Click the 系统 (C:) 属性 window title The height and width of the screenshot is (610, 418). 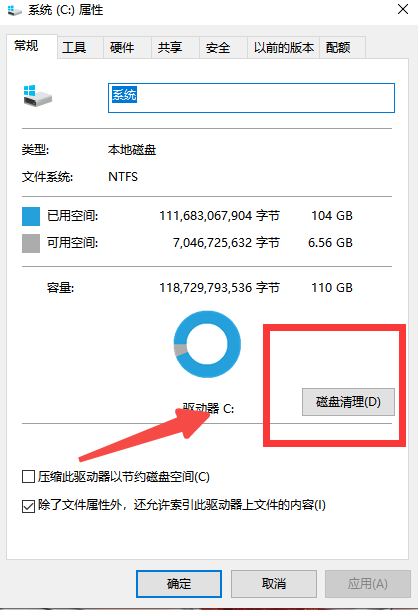click(x=65, y=10)
